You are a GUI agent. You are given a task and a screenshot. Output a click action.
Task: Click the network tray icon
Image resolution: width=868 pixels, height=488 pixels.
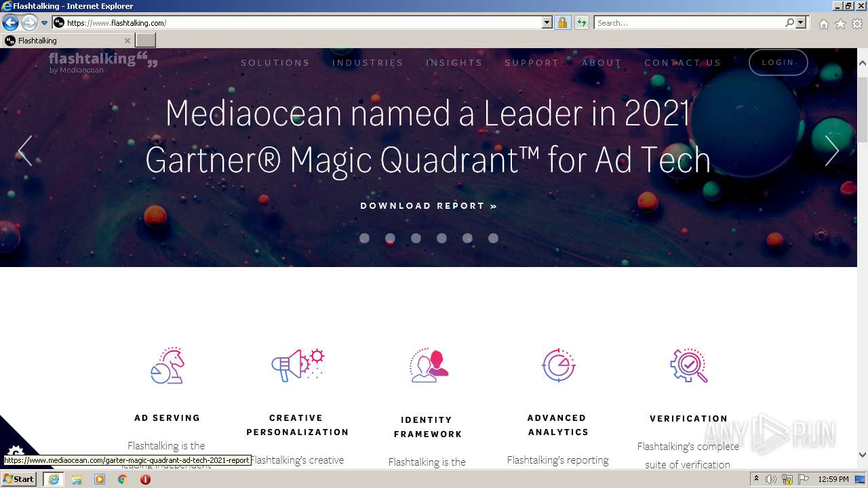tap(787, 479)
